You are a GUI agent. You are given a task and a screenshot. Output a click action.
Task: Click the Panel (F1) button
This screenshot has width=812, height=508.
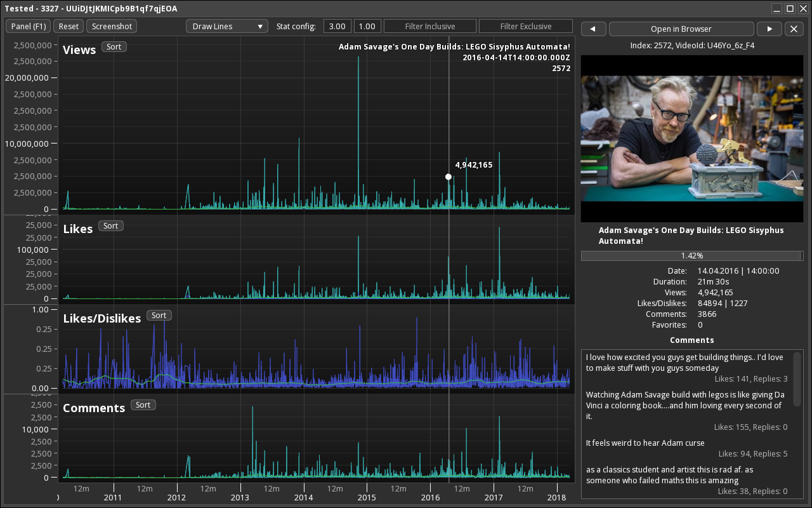point(29,26)
